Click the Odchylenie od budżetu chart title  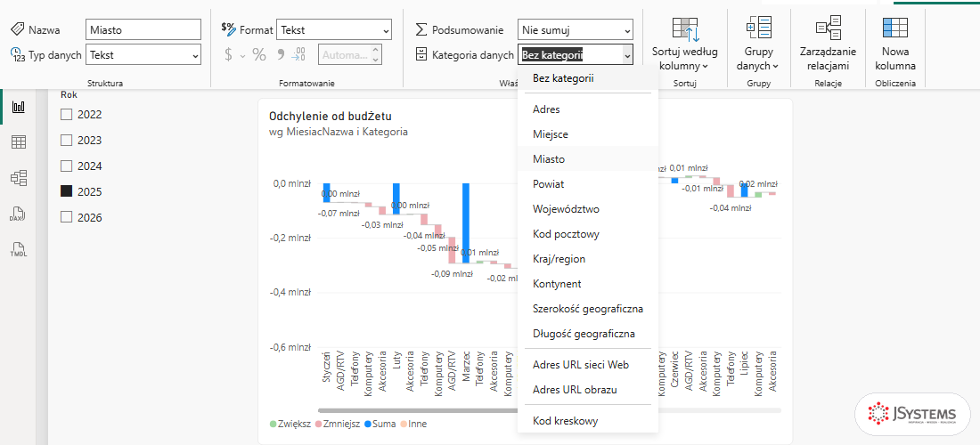coord(330,116)
